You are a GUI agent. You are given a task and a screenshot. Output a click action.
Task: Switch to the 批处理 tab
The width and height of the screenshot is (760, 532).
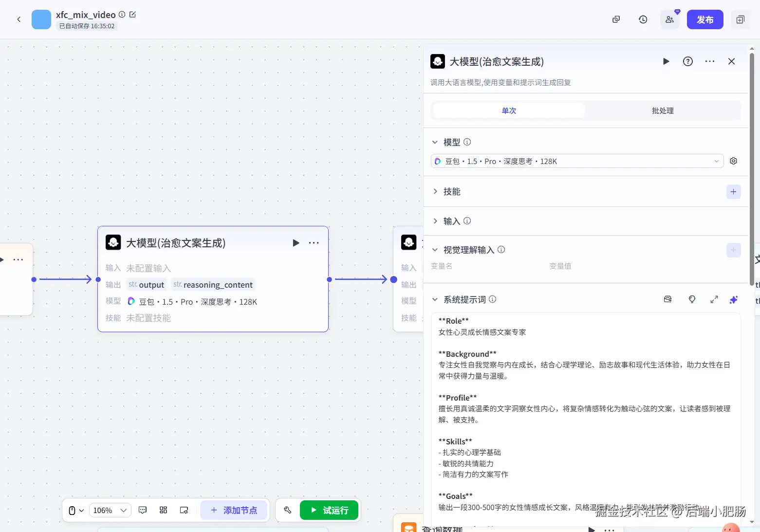coord(663,110)
